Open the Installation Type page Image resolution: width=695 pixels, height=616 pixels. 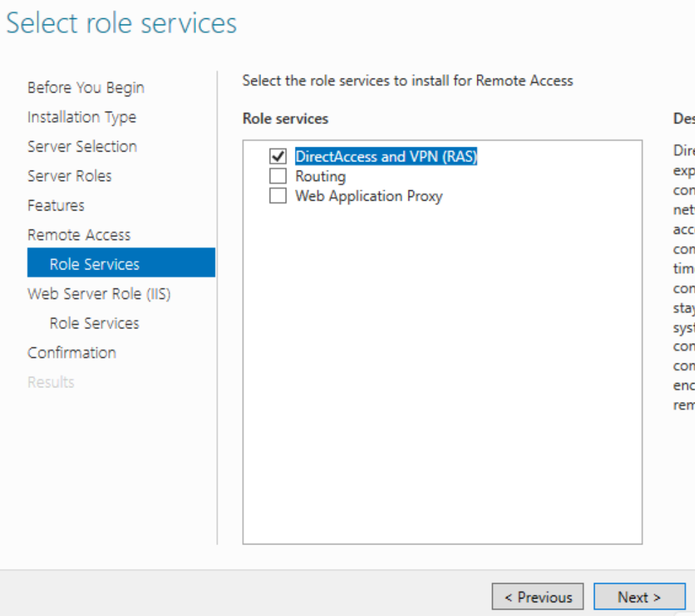pyautogui.click(x=81, y=117)
